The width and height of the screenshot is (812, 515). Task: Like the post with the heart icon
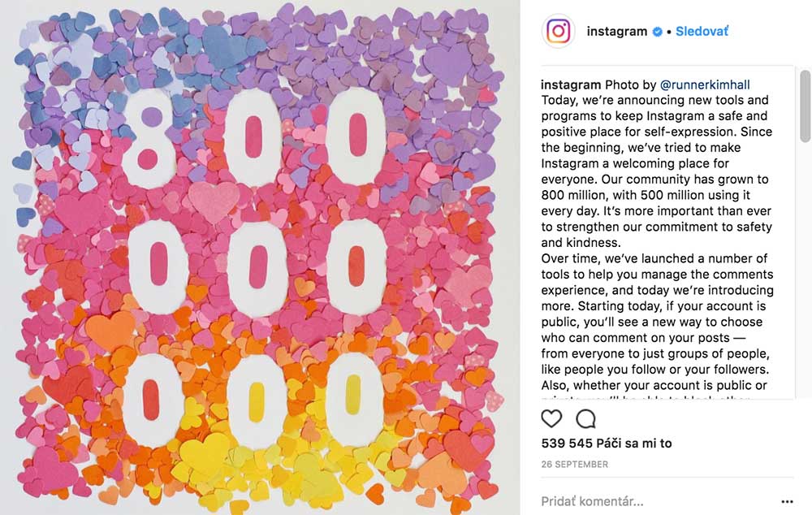coord(551,418)
